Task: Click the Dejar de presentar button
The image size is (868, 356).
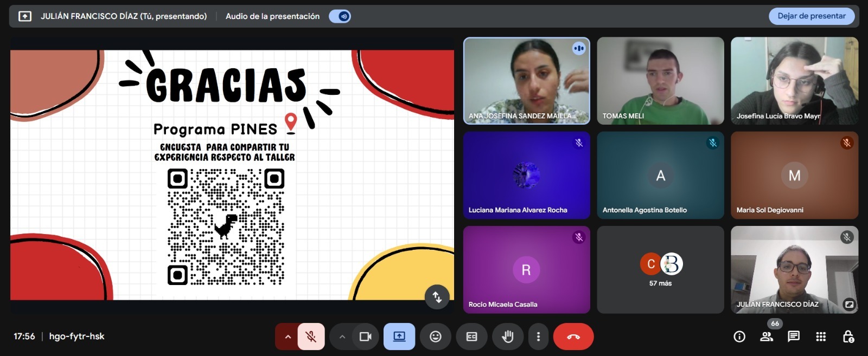Action: (811, 16)
